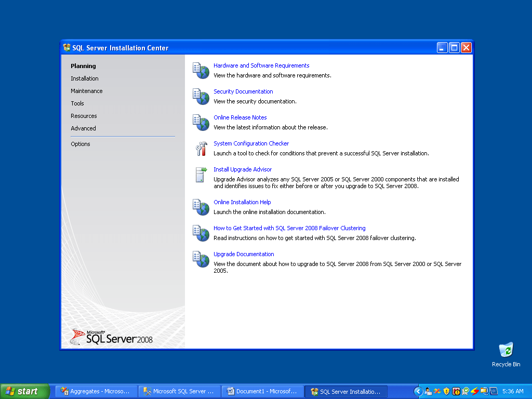Click SQL Server Installation taskbar button
532x399 pixels.
pos(346,392)
